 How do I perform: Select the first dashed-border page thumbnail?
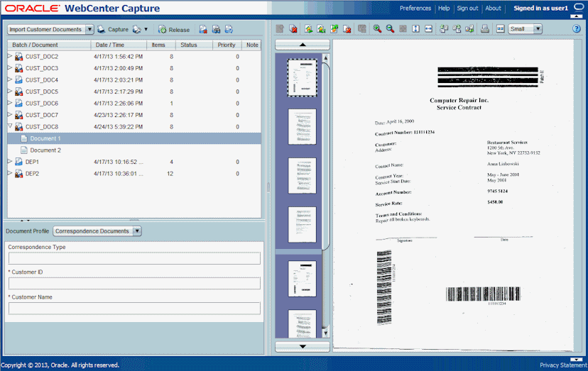pos(302,78)
